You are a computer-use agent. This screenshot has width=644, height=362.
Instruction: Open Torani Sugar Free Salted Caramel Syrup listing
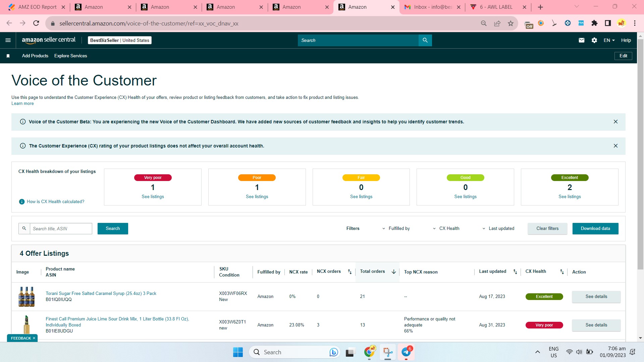101,294
